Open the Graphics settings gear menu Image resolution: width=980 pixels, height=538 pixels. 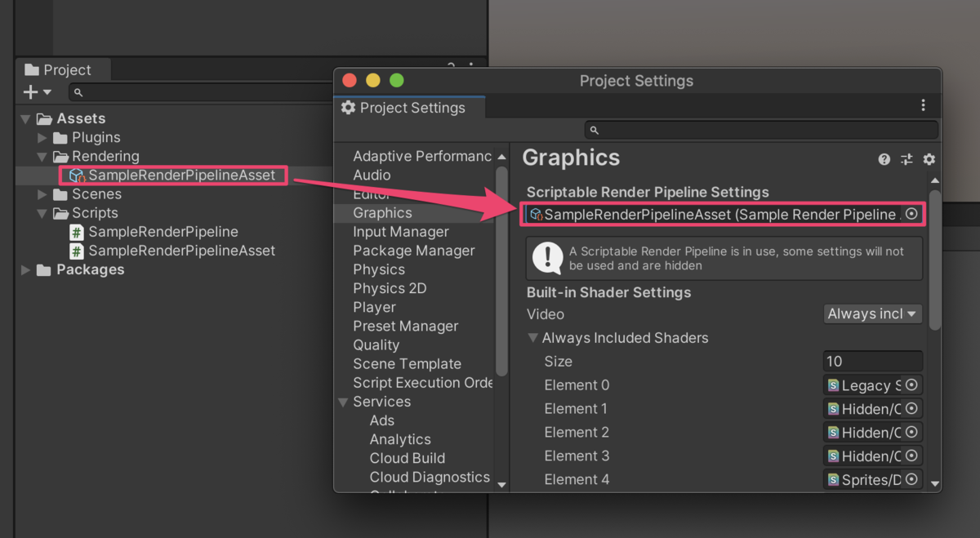point(929,159)
